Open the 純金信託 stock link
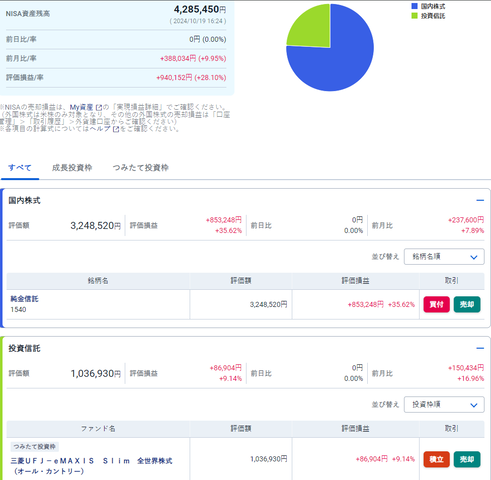491x480 pixels. tap(24, 299)
